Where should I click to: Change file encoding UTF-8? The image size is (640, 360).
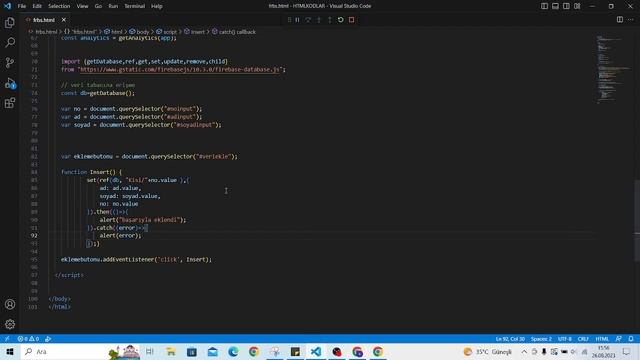click(565, 339)
